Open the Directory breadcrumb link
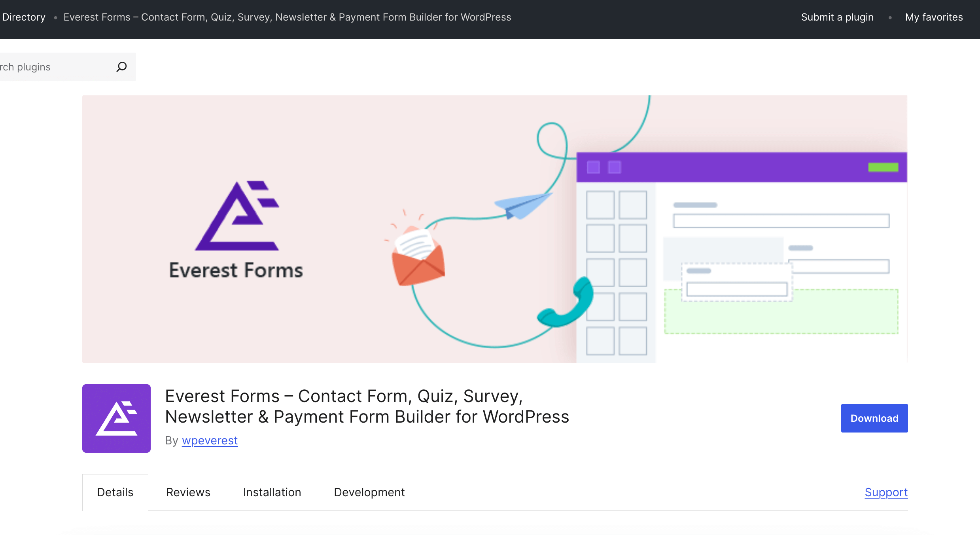This screenshot has width=980, height=535. [24, 17]
